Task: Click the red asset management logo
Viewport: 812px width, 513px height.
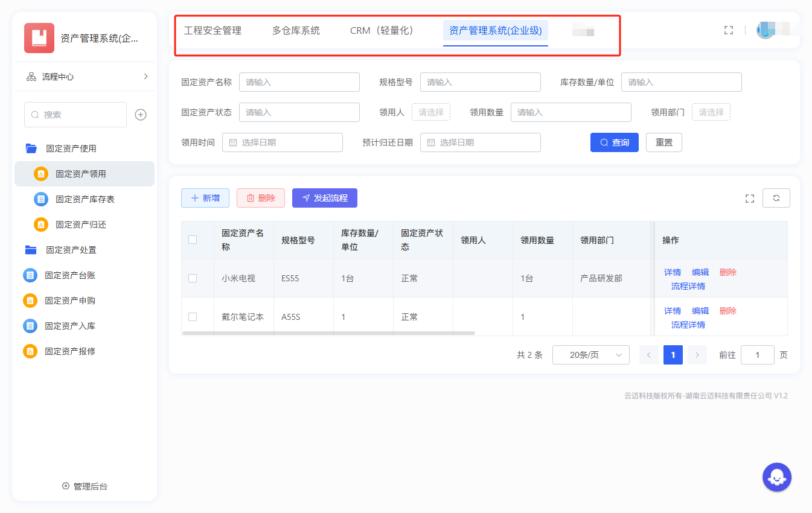Action: coord(39,38)
